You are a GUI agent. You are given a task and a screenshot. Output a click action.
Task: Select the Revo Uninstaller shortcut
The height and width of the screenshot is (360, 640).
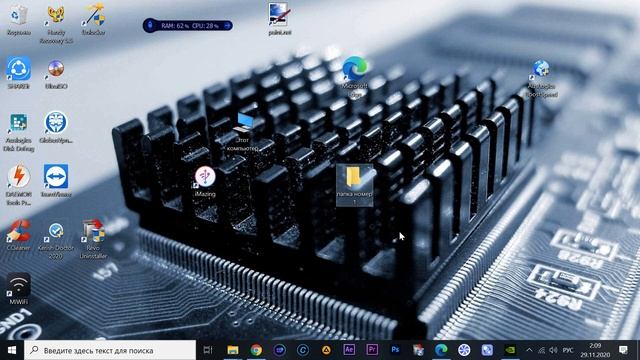(x=93, y=240)
